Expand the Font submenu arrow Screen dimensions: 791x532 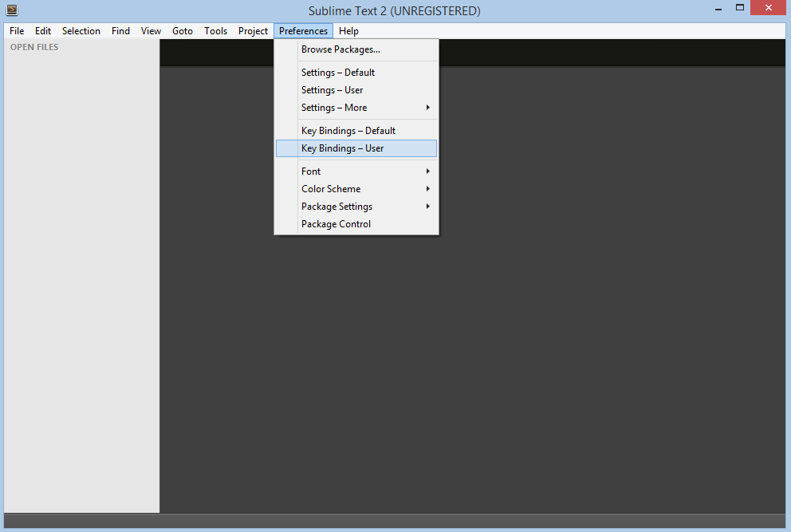coord(427,171)
